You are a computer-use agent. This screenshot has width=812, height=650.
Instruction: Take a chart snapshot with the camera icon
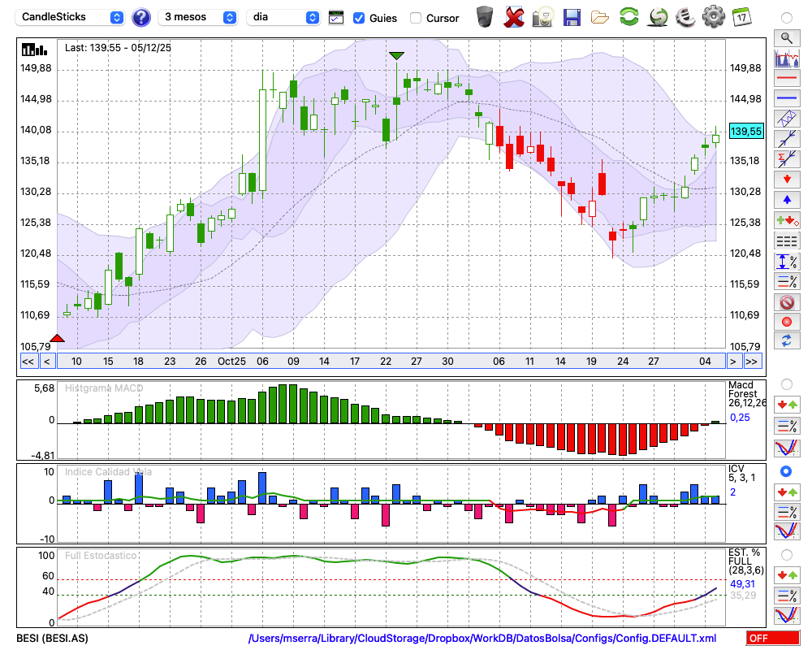tap(542, 17)
